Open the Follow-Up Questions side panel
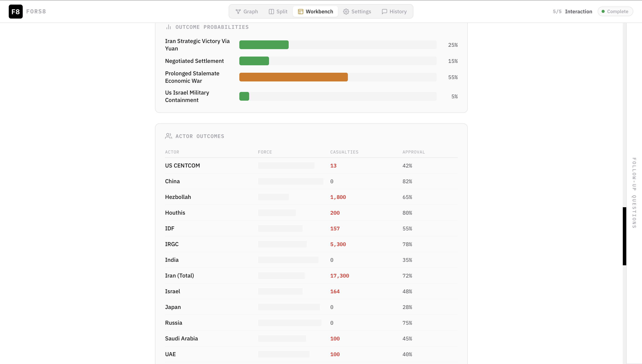The image size is (642, 364). pos(634,193)
